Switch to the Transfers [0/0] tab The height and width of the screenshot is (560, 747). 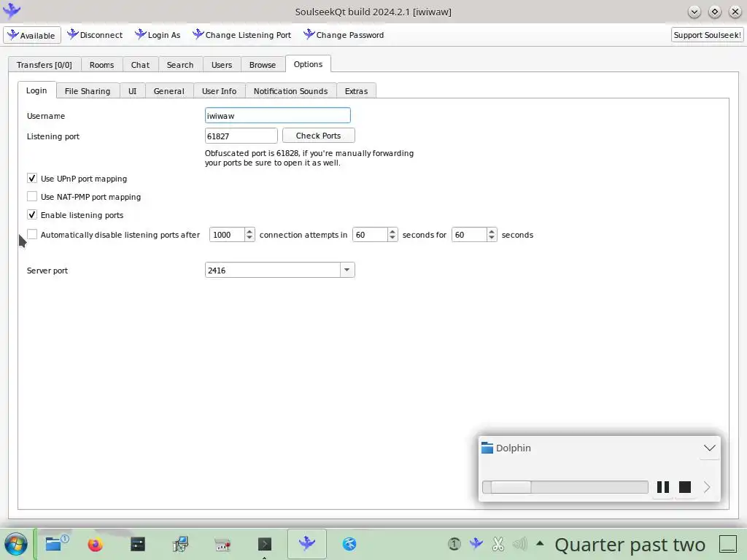click(44, 65)
